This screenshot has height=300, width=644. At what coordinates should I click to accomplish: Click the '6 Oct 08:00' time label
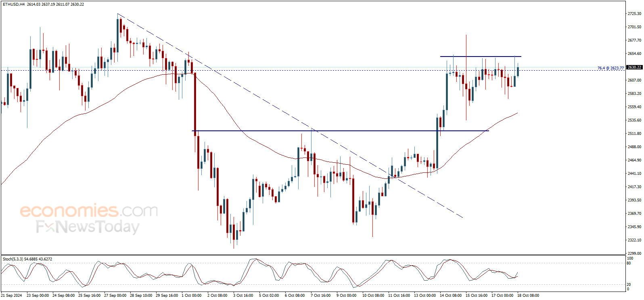pos(295,296)
